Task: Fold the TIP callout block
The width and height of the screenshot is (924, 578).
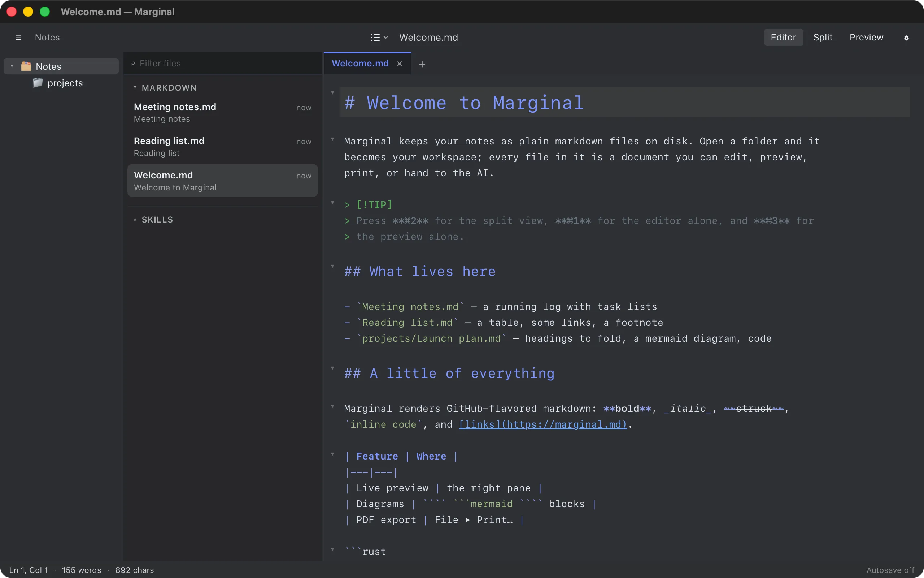Action: point(332,203)
